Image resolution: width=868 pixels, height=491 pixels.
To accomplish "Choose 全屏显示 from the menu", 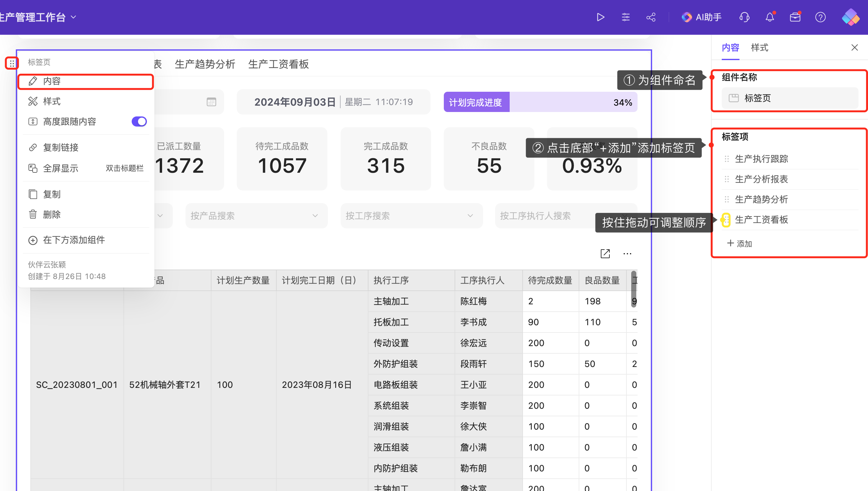I will [x=86, y=168].
